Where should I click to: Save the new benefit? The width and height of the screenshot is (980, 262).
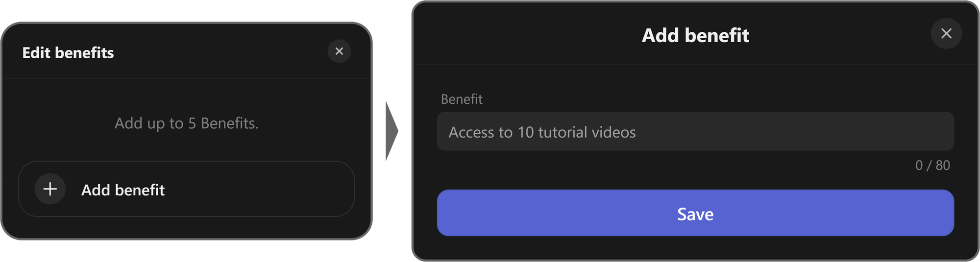(x=695, y=213)
